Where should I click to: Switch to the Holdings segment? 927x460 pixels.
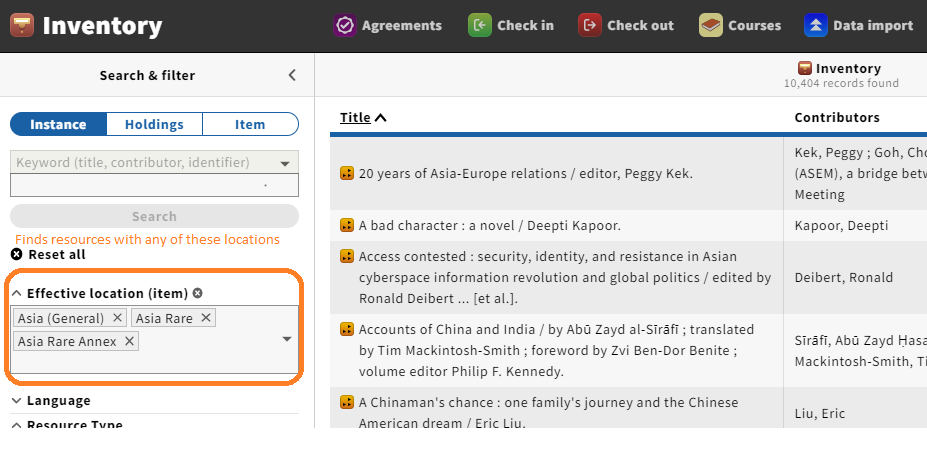(x=154, y=124)
